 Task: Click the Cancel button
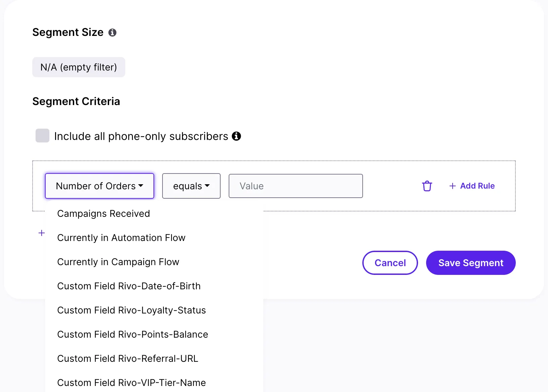390,263
